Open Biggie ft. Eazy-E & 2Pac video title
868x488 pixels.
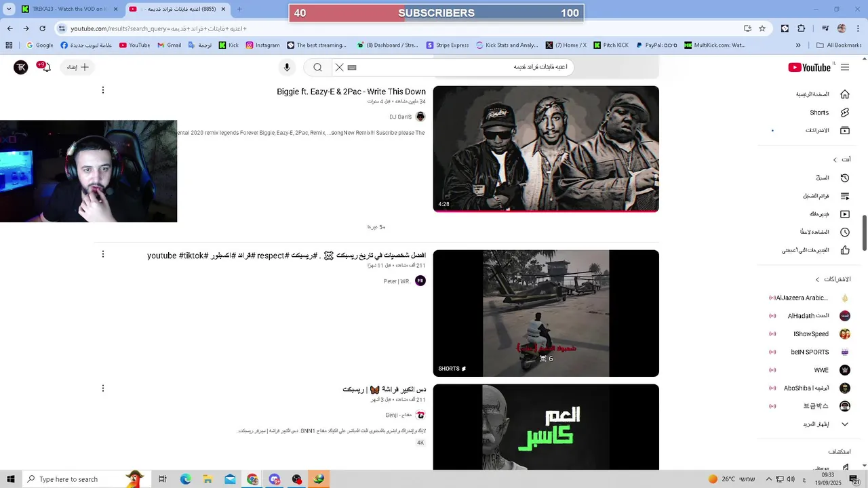coord(351,91)
